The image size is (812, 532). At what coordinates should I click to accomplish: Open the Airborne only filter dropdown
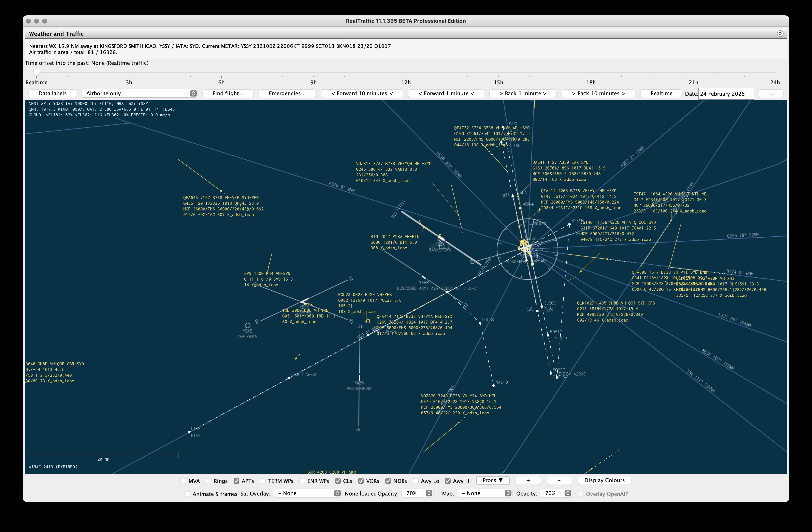[139, 93]
